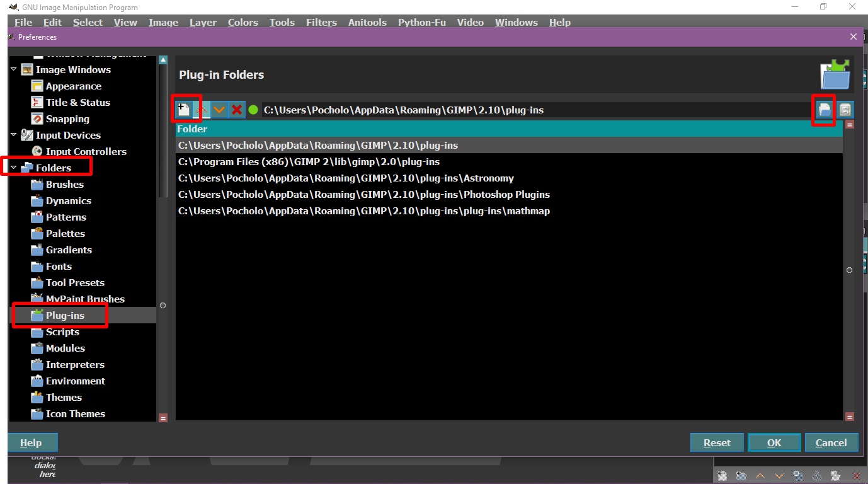868x484 pixels.
Task: Open the Windows menu
Action: tap(516, 22)
